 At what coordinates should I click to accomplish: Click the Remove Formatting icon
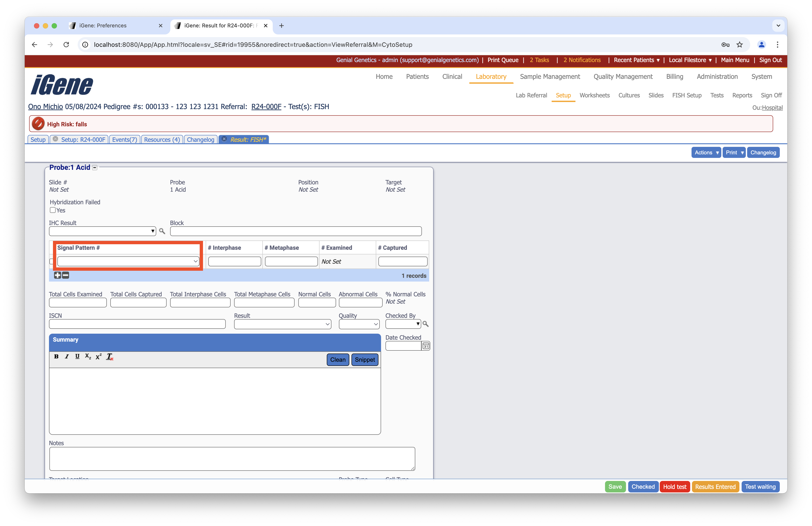pyautogui.click(x=109, y=357)
